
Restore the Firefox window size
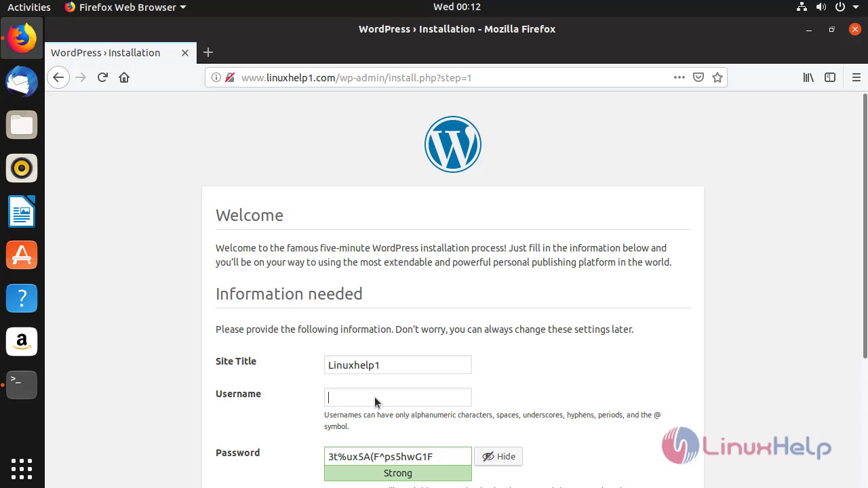(x=832, y=29)
